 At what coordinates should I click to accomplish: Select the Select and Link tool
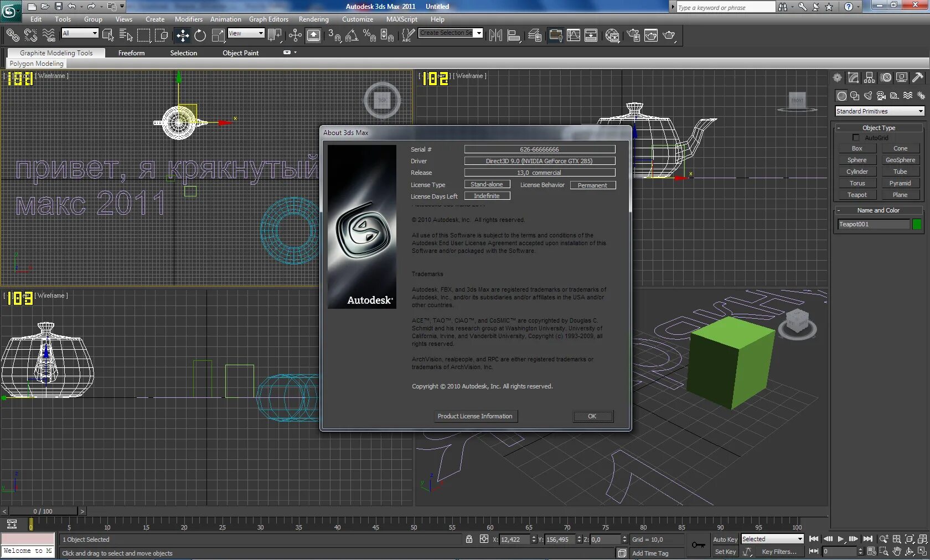click(12, 35)
